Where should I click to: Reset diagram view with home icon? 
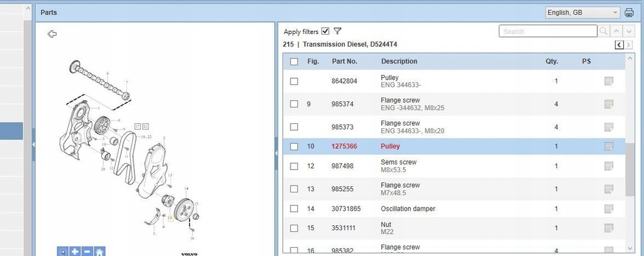[x=99, y=252]
